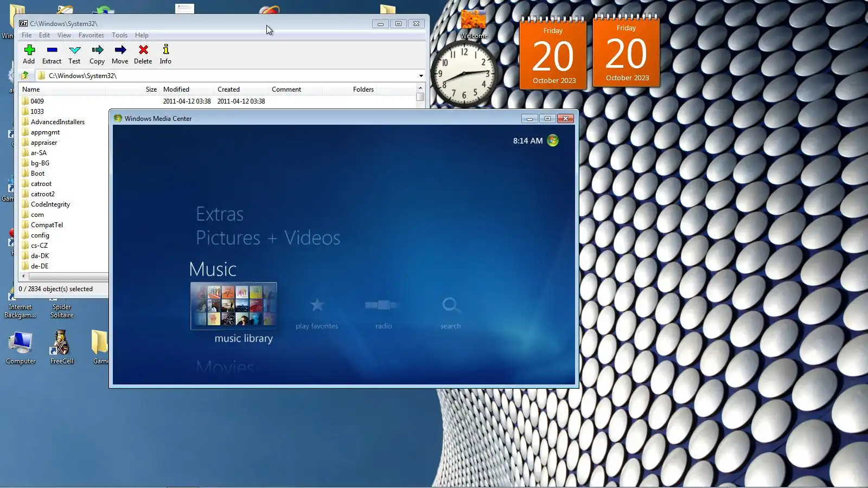Select the 0409 folder
This screenshot has height=488, width=868.
pos(37,101)
